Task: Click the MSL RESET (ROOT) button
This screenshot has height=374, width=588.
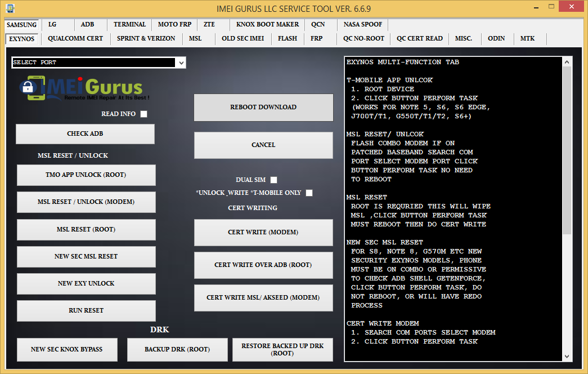Action: pos(86,229)
